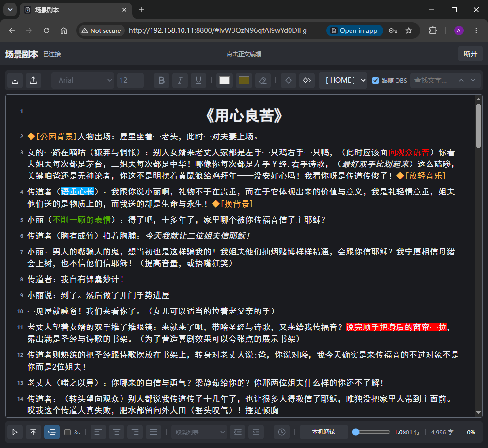Jump to the next search result arrow
488x448 pixels.
coord(473,81)
